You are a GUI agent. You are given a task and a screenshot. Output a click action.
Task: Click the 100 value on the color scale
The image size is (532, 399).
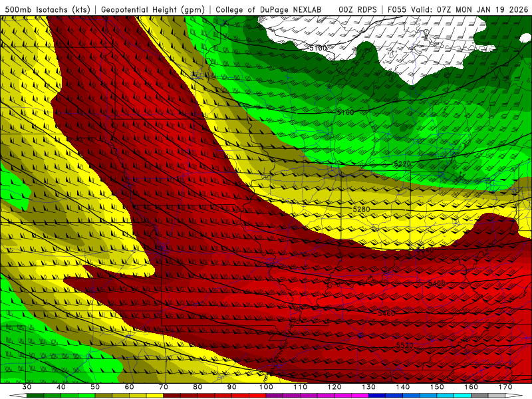point(266,387)
